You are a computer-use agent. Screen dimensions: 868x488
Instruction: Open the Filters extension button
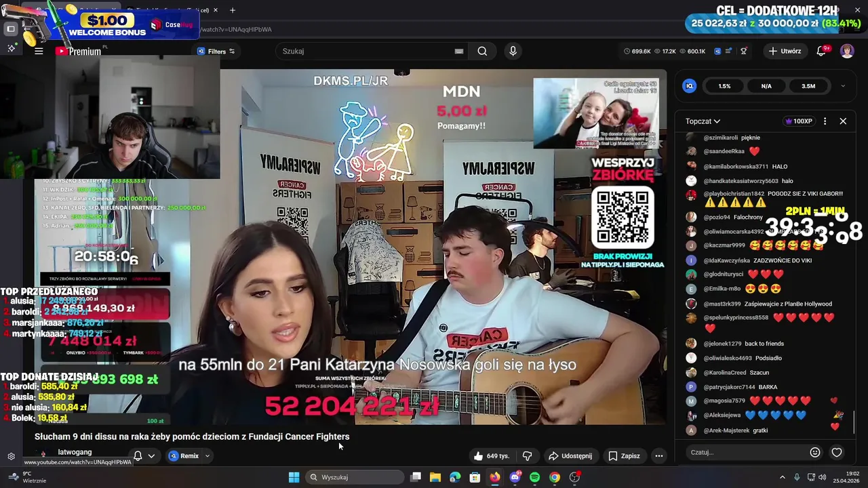[x=216, y=51]
